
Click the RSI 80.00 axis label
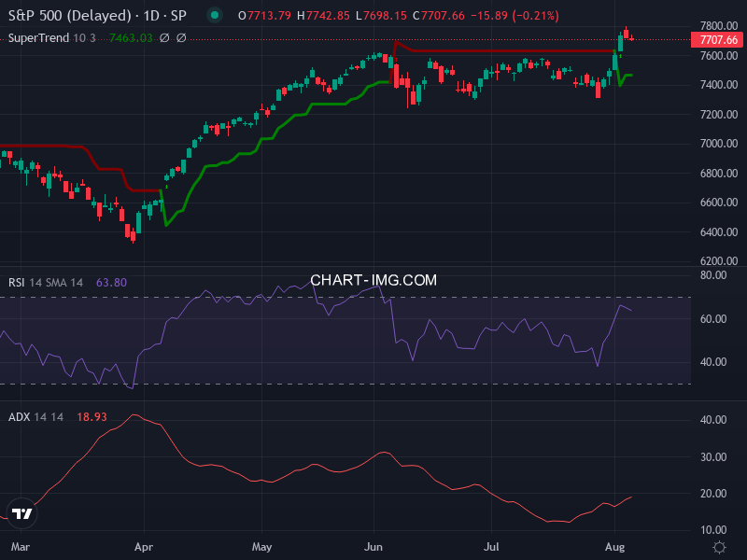[x=713, y=275]
